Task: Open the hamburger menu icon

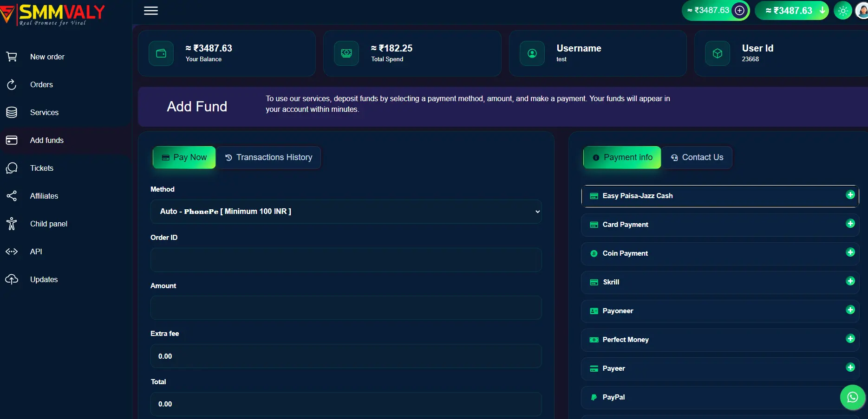Action: tap(151, 11)
